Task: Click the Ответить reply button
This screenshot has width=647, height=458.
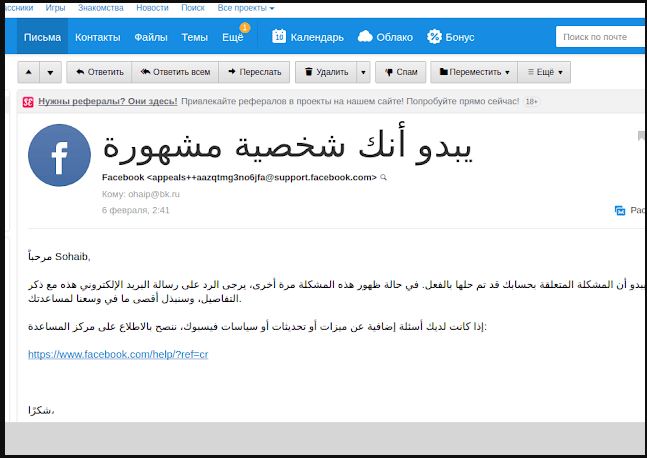Action: 99,72
